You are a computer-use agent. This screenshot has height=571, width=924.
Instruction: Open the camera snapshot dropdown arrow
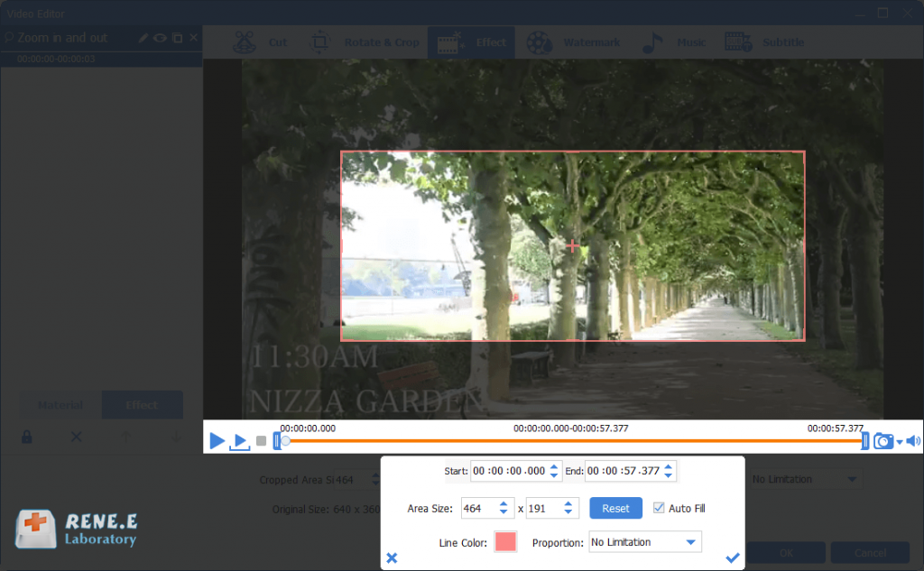click(900, 442)
